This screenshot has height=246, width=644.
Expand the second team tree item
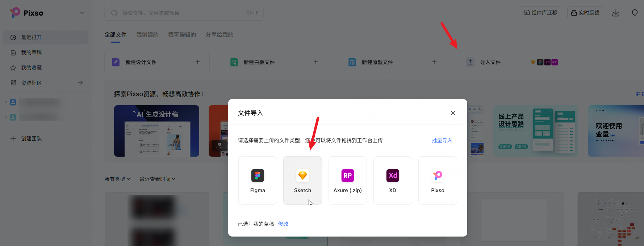6,118
